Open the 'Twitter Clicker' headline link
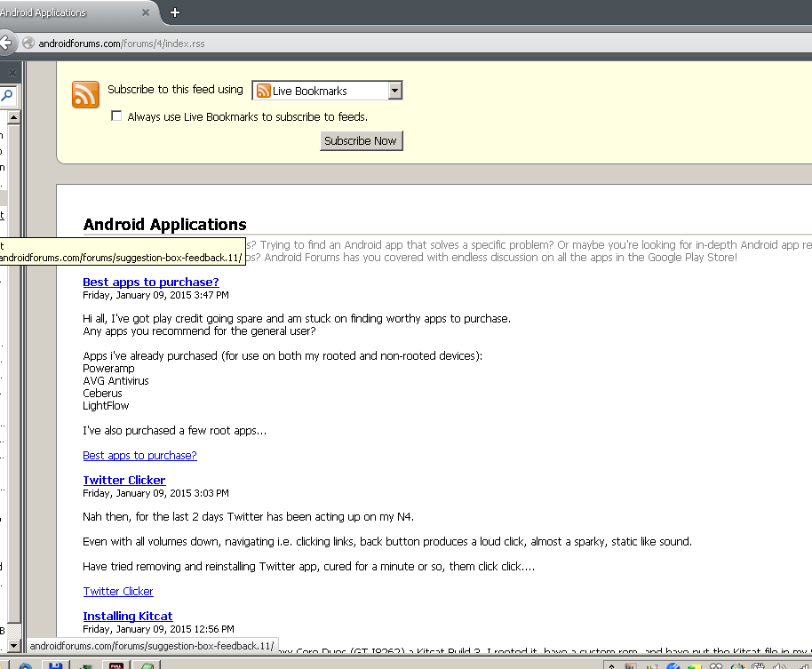812x669 pixels. tap(123, 480)
